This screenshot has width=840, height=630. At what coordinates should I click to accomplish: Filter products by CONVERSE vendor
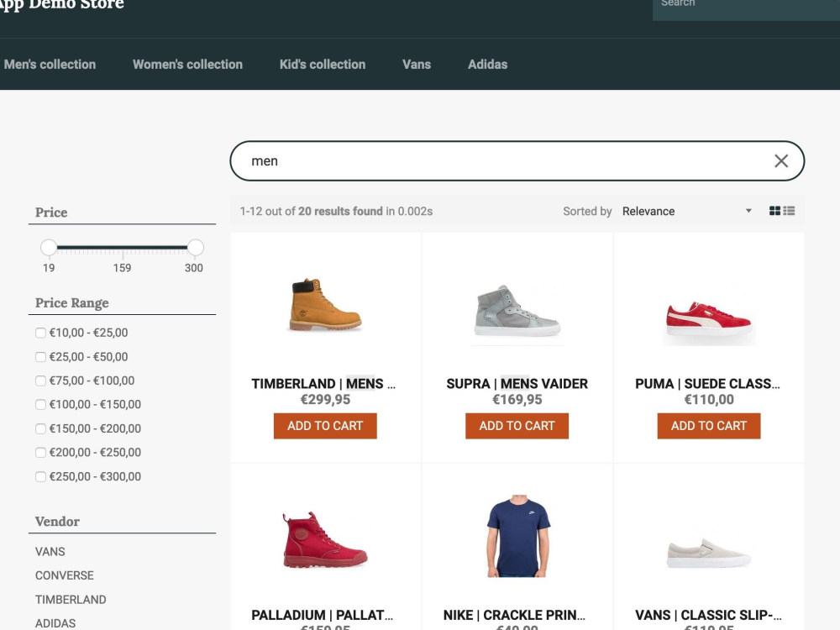pos(65,575)
